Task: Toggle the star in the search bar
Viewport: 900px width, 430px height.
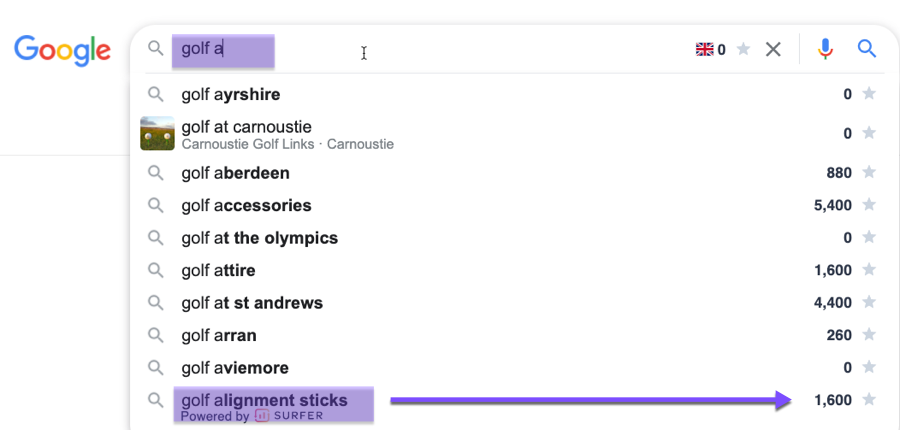Action: (743, 49)
